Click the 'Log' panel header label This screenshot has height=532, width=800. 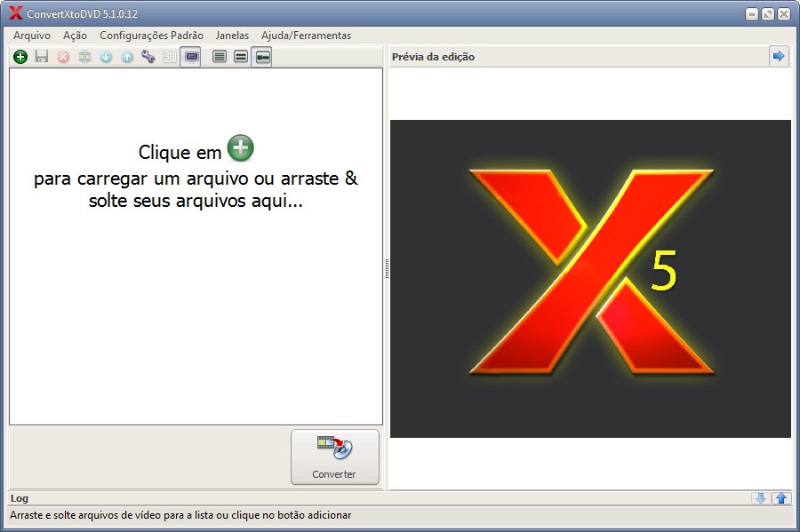[x=20, y=498]
